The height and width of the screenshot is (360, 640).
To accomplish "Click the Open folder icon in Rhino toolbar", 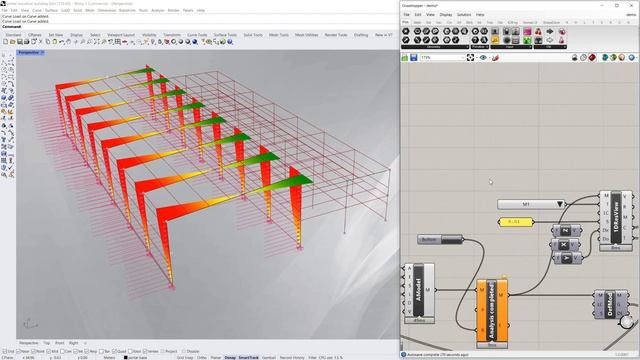I will coord(12,42).
